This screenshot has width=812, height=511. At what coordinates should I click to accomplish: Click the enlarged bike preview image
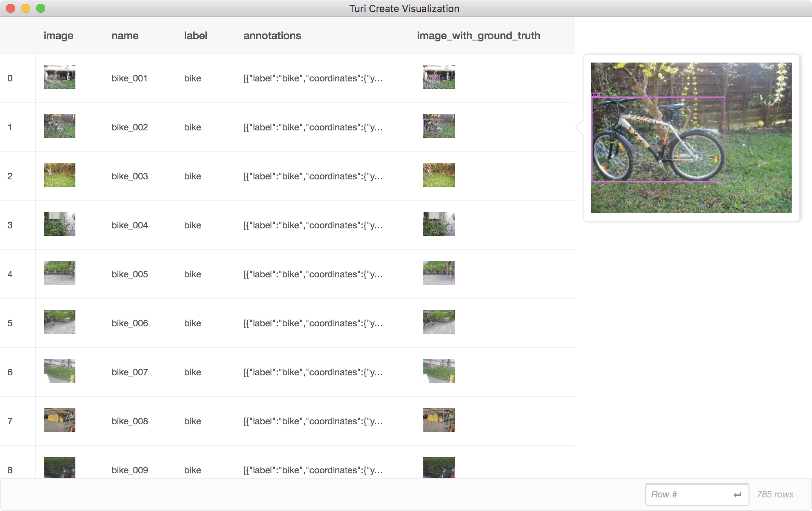(x=691, y=138)
